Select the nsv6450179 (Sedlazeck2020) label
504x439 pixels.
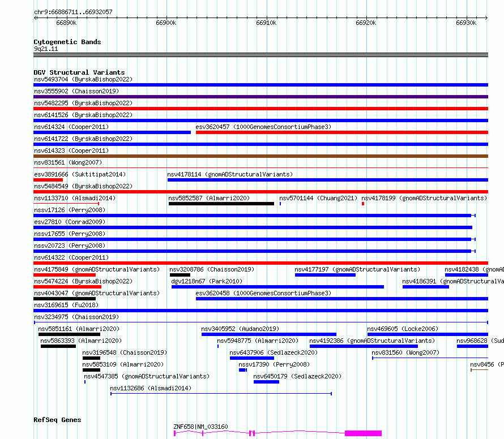[297, 376]
